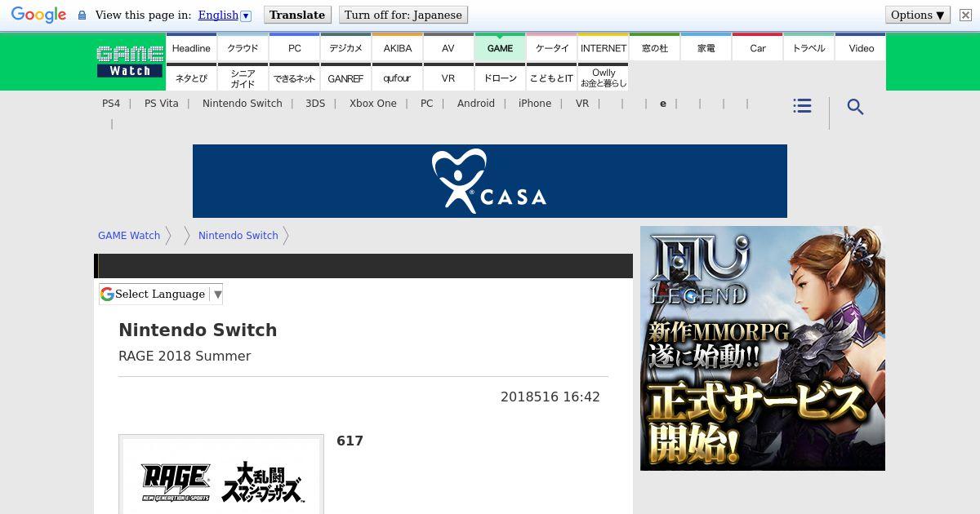Click the GAME Watch logo
980x514 pixels.
130,61
